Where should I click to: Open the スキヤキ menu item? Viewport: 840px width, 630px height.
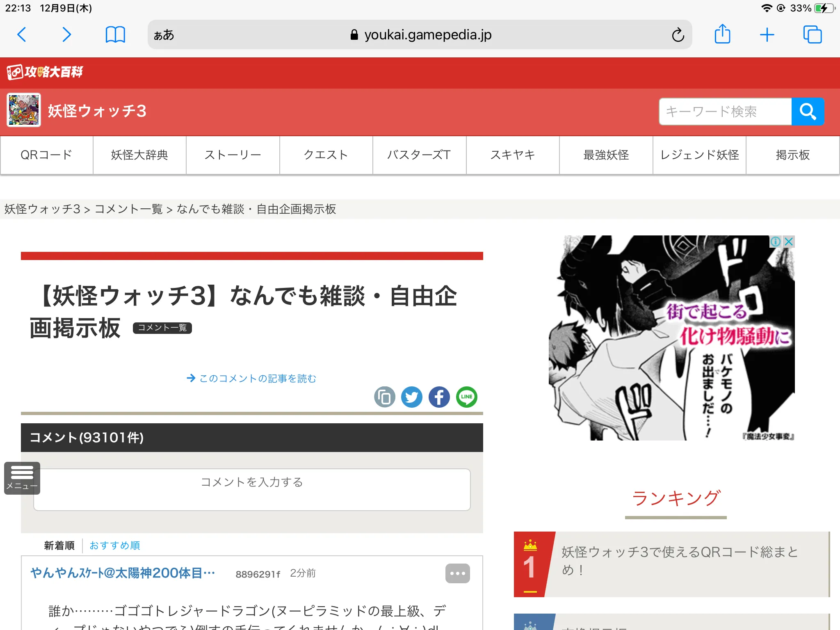513,155
